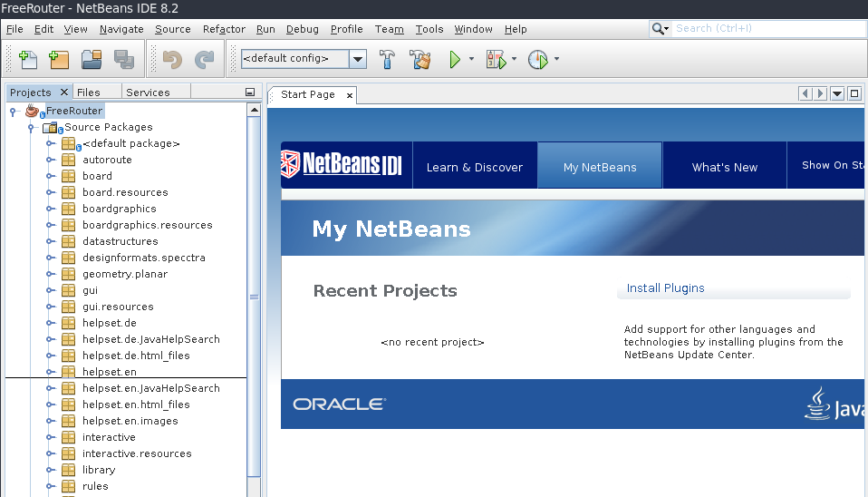Select the board.resources package

pyautogui.click(x=125, y=192)
